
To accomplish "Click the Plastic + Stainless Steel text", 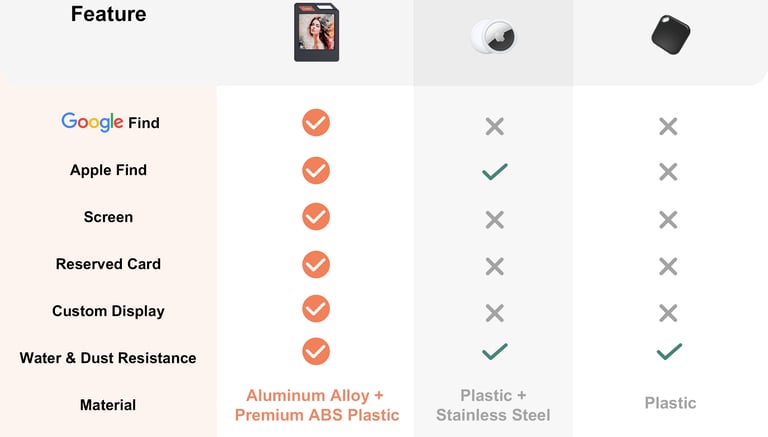I will (493, 405).
